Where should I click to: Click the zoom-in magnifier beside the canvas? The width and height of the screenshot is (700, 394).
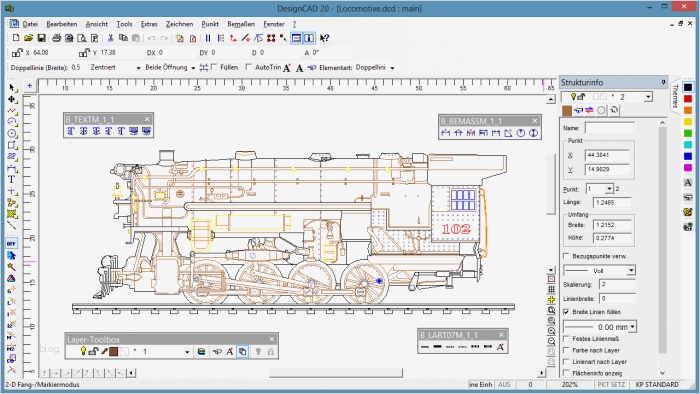(551, 331)
